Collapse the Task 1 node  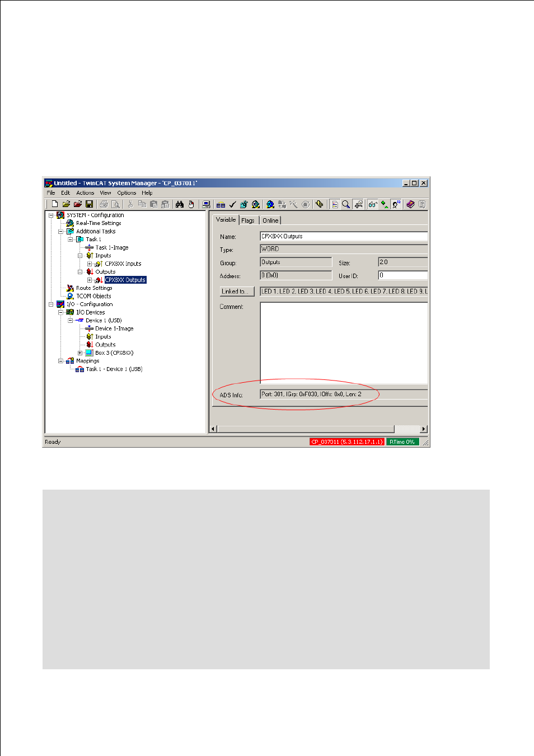click(70, 240)
